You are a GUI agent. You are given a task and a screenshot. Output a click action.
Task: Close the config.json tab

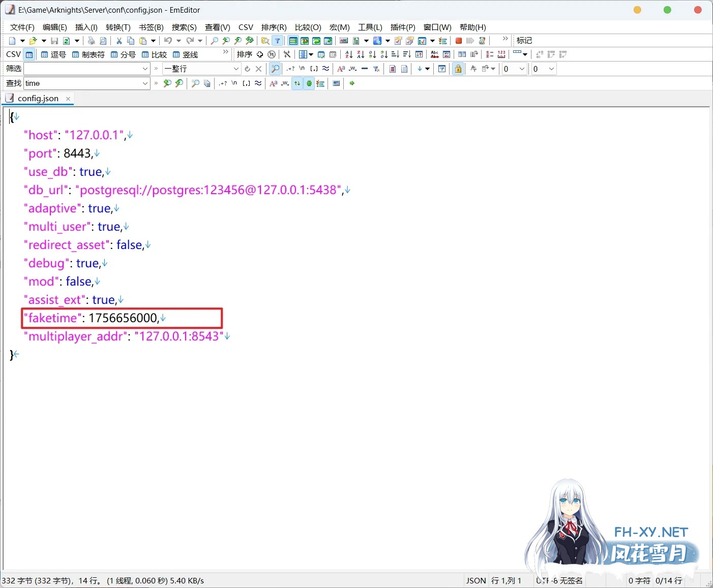pos(68,99)
